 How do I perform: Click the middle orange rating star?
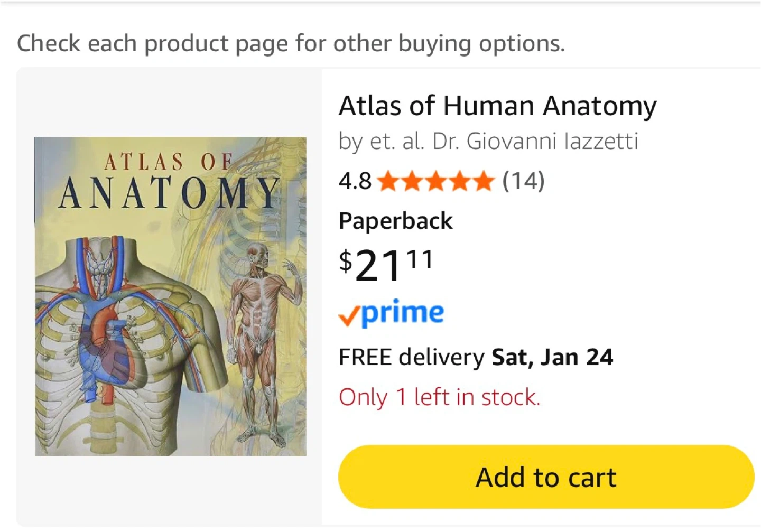tap(436, 181)
